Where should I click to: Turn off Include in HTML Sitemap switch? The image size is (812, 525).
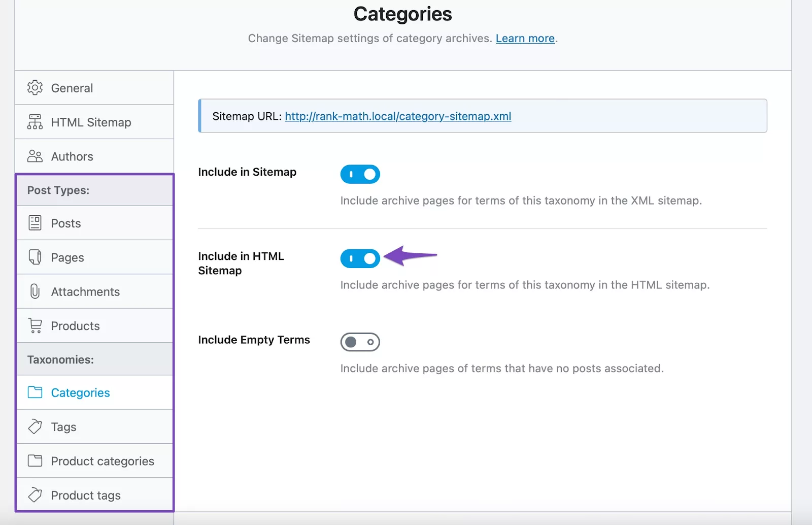coord(360,258)
